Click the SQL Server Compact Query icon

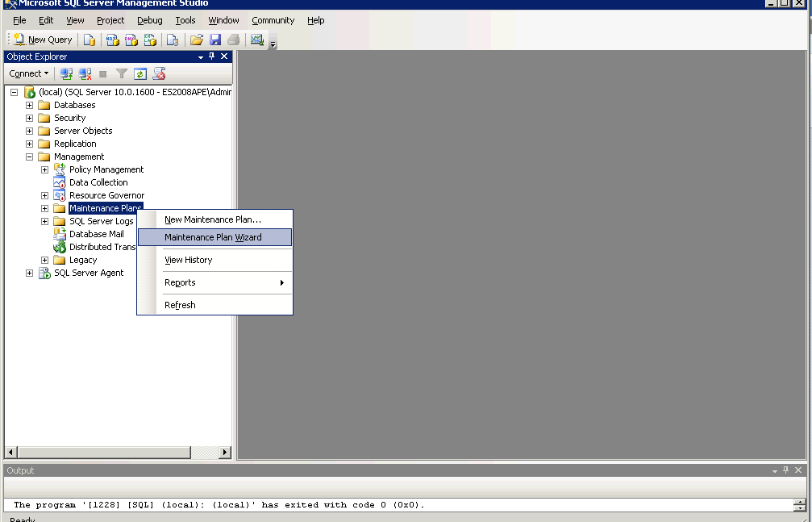coord(173,40)
